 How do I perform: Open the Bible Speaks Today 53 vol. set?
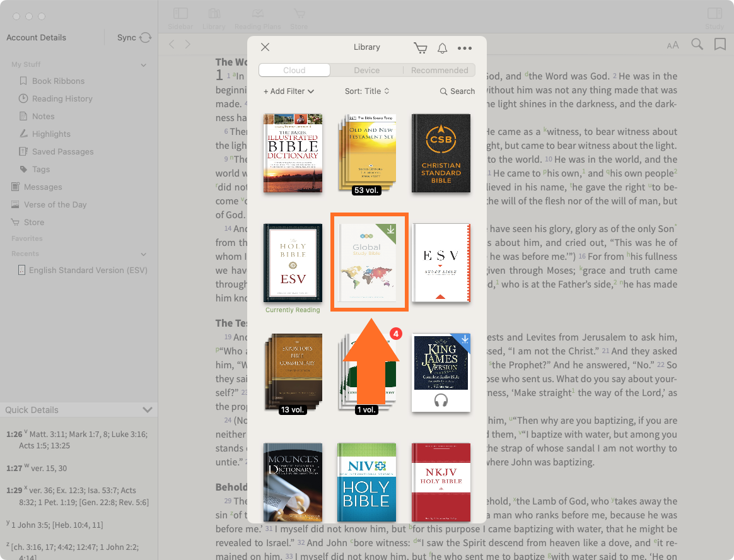pos(366,155)
